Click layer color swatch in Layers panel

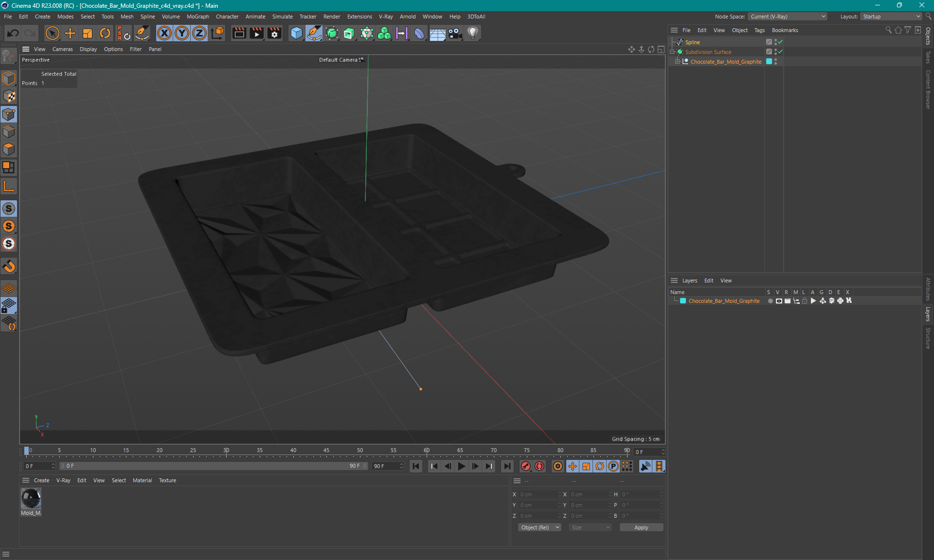[x=683, y=301]
